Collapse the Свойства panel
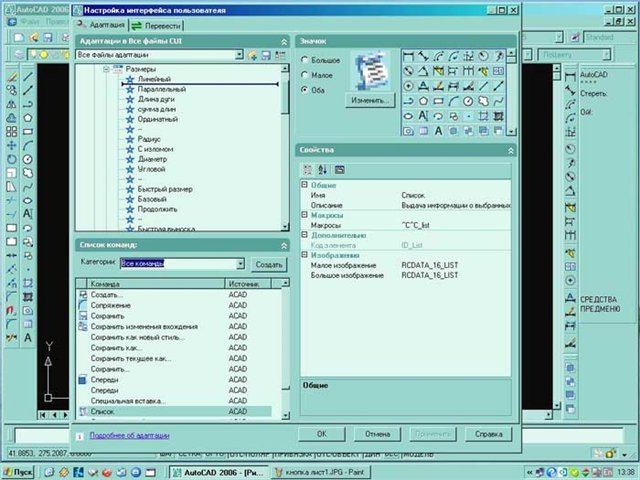 click(x=511, y=151)
